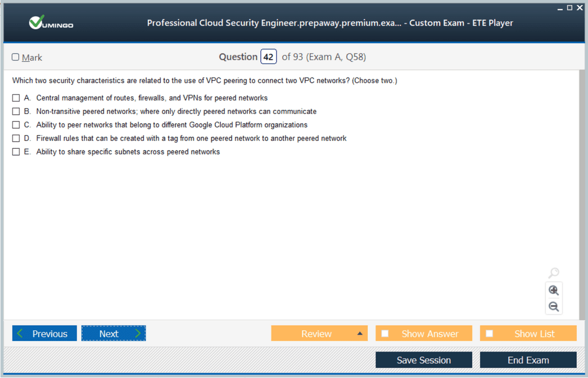The height and width of the screenshot is (378, 588).
Task: Click the window title 'Professional Cloud Security Engineer'
Action: coord(330,23)
